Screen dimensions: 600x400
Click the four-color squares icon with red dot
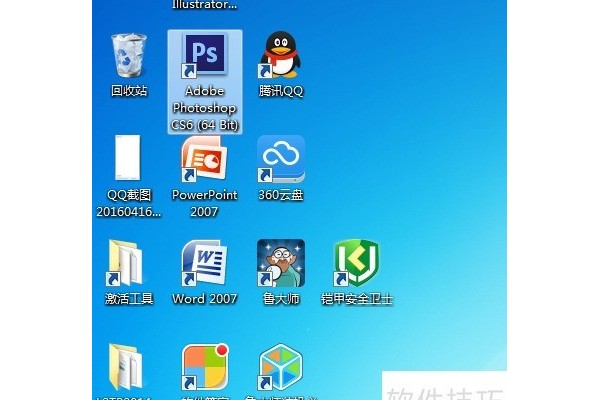pyautogui.click(x=205, y=367)
